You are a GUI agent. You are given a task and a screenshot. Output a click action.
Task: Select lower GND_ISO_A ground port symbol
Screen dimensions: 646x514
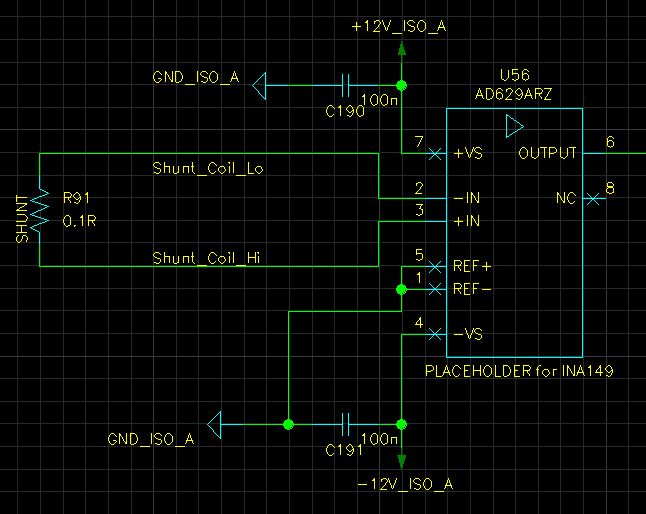[x=215, y=425]
